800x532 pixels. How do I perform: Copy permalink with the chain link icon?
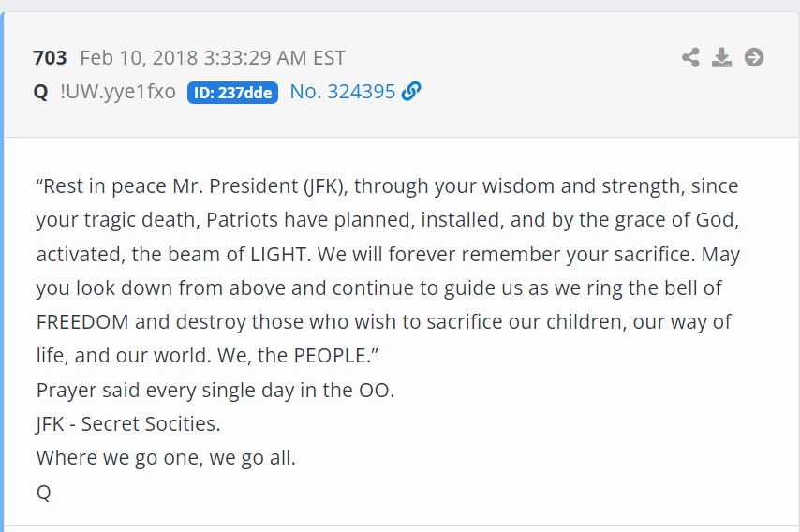point(411,91)
